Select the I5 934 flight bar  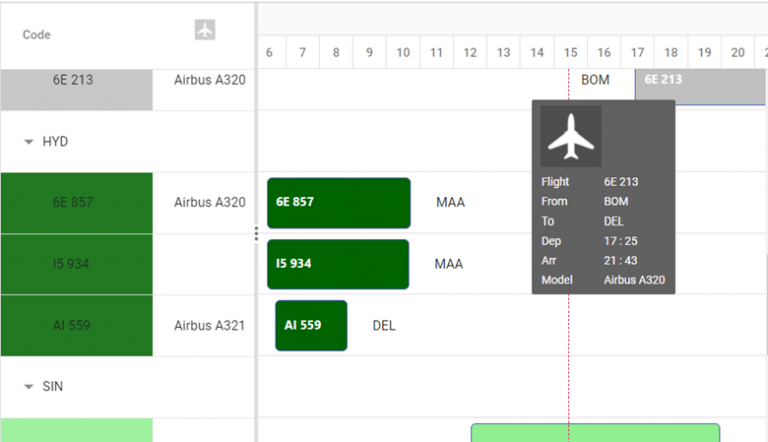point(338,264)
